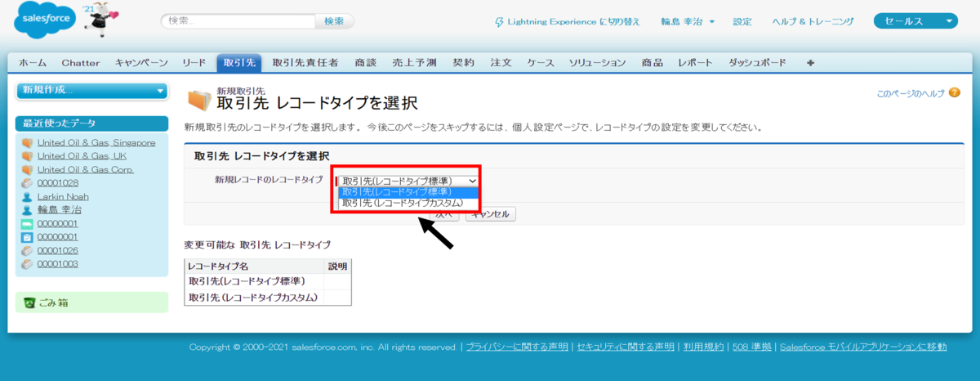This screenshot has height=381, width=980.
Task: Click the lightning bolt icon in header
Action: coord(500,22)
